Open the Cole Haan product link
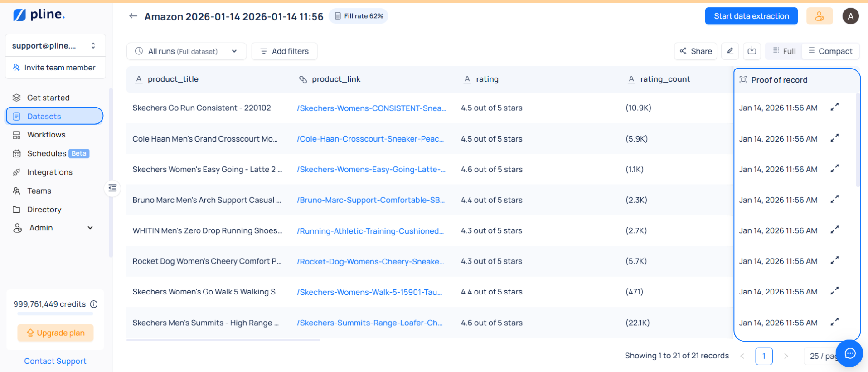 coord(370,139)
